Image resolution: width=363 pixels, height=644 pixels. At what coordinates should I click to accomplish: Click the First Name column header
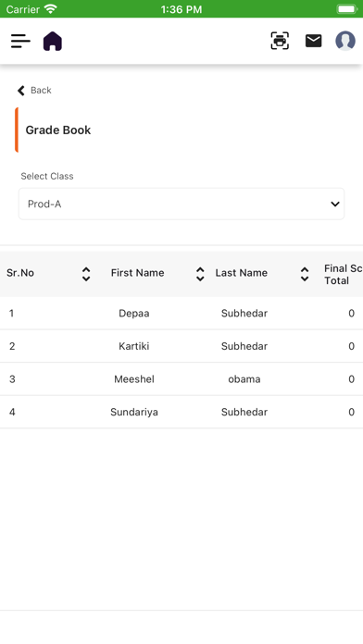click(x=137, y=273)
